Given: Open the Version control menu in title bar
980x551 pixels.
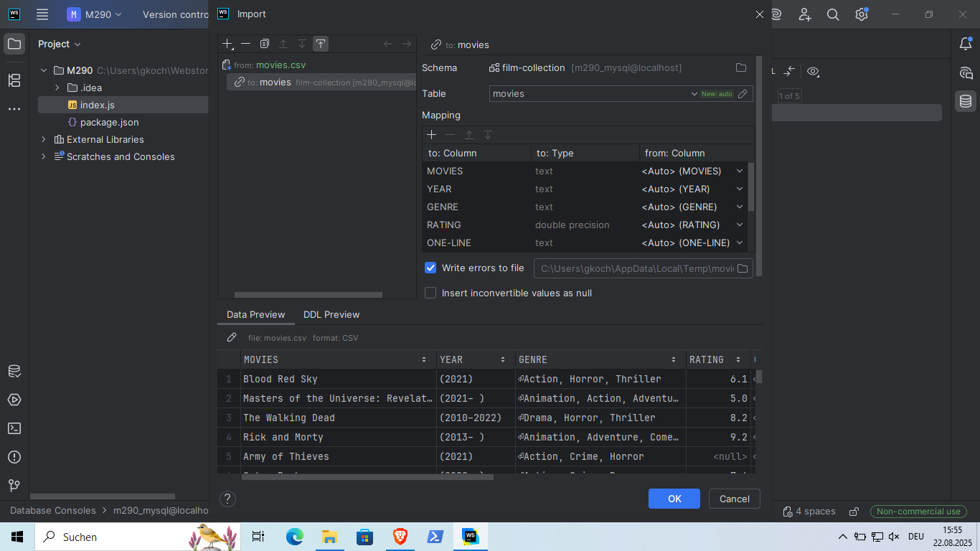Looking at the screenshot, I should pos(175,14).
